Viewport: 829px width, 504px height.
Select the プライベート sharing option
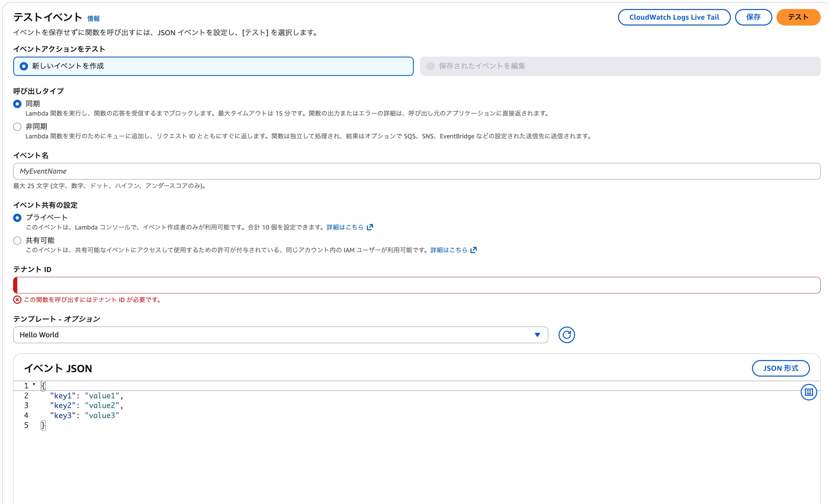pos(17,217)
